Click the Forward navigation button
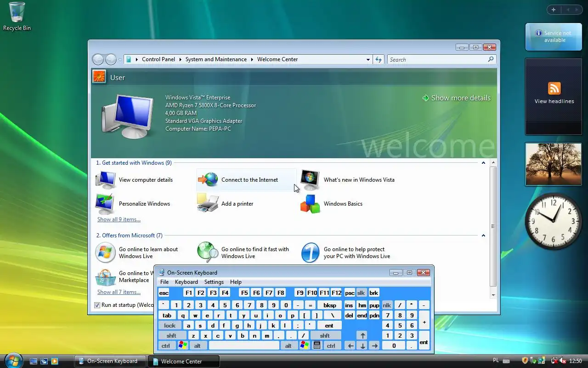Screen dimensions: 588x368 coord(111,59)
